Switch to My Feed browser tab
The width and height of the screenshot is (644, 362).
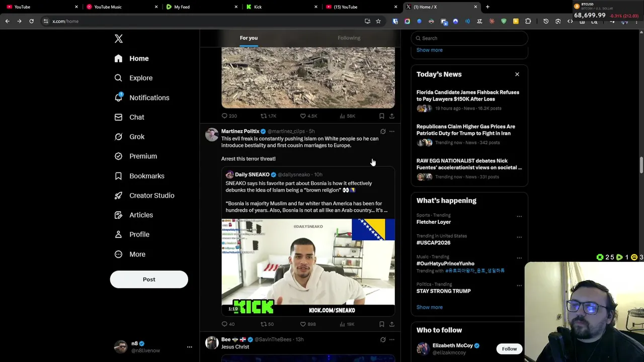pyautogui.click(x=201, y=7)
